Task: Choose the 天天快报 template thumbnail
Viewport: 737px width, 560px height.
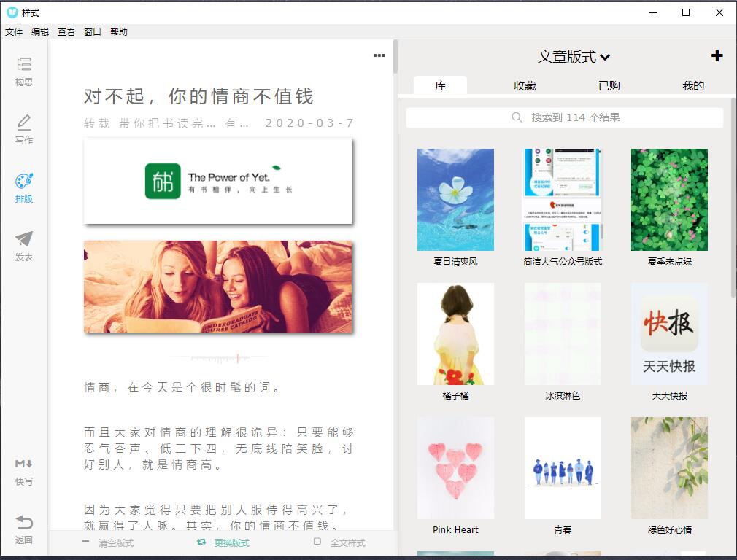Action: [669, 334]
